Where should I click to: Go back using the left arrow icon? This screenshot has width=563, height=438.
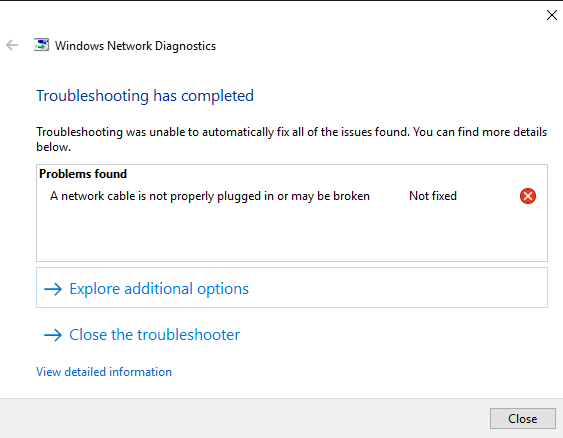[x=12, y=45]
